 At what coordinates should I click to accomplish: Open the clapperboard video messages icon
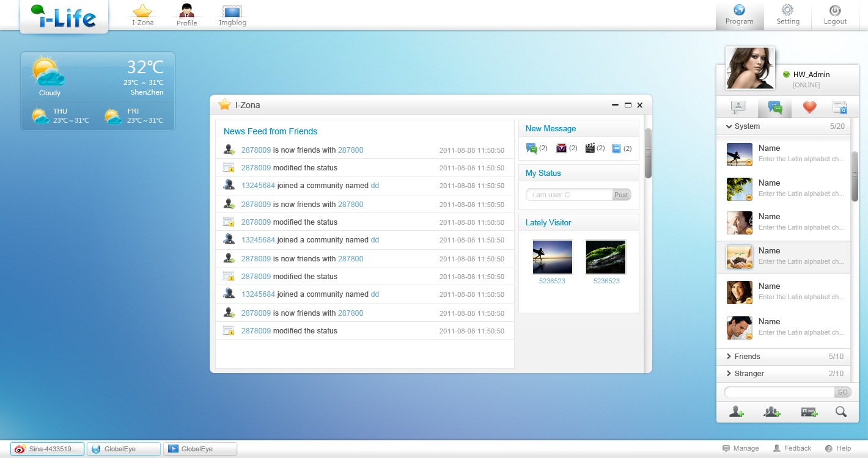pos(590,148)
